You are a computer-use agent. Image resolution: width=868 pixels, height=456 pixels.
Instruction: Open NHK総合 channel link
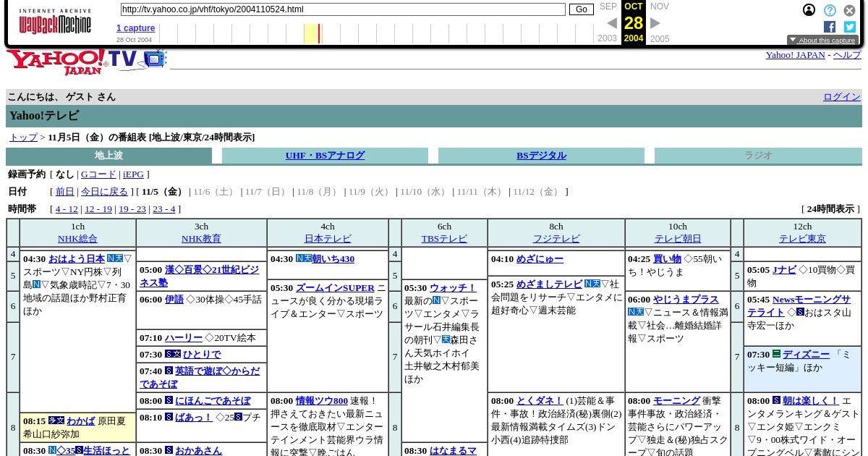tap(77, 239)
